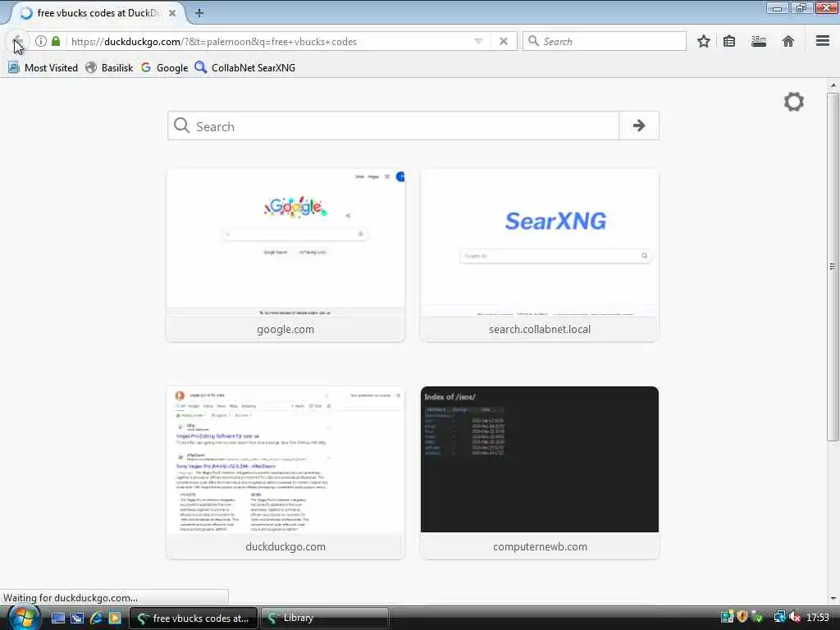The height and width of the screenshot is (630, 840).
Task: Click the toolbar Search input field
Action: tap(605, 41)
